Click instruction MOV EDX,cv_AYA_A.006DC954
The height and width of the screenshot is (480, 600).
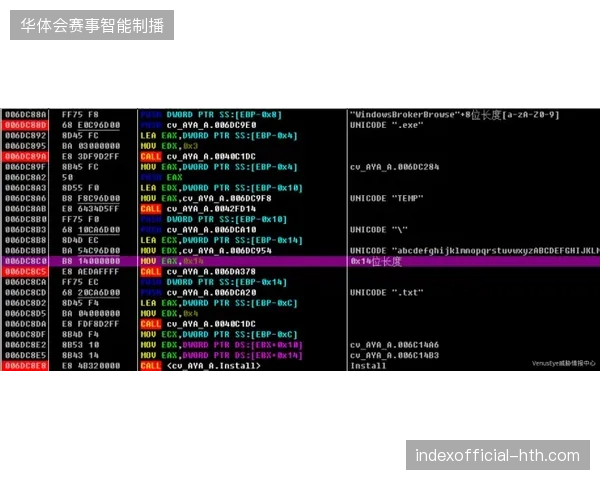[206, 251]
